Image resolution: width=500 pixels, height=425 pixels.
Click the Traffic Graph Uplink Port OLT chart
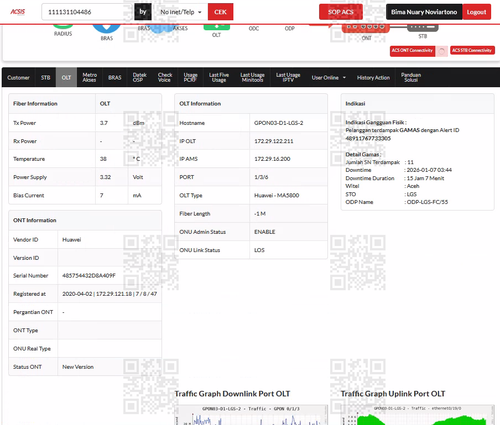(x=418, y=415)
